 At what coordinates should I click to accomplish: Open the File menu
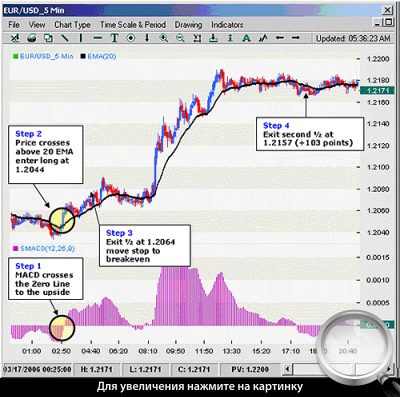14,25
